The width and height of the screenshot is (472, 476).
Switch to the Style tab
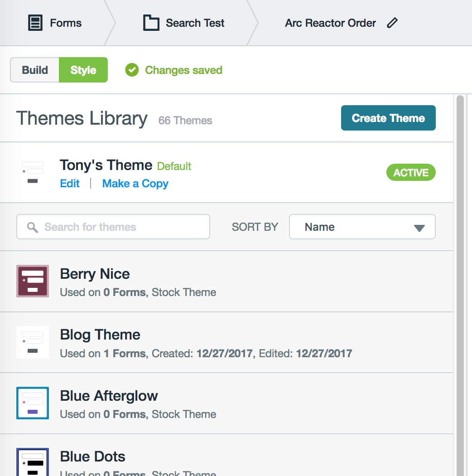pyautogui.click(x=83, y=70)
